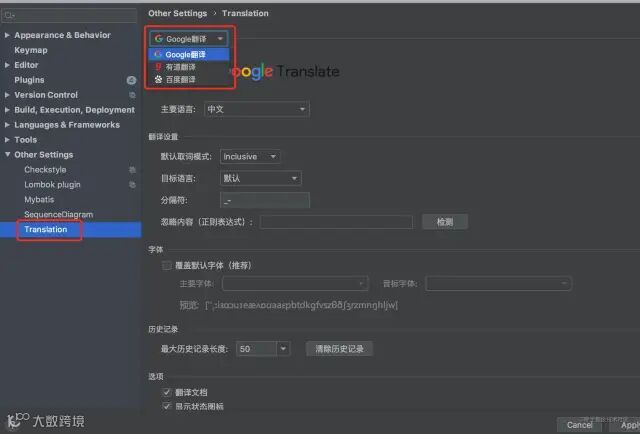Open the 主要字体 font dropdown

[295, 283]
